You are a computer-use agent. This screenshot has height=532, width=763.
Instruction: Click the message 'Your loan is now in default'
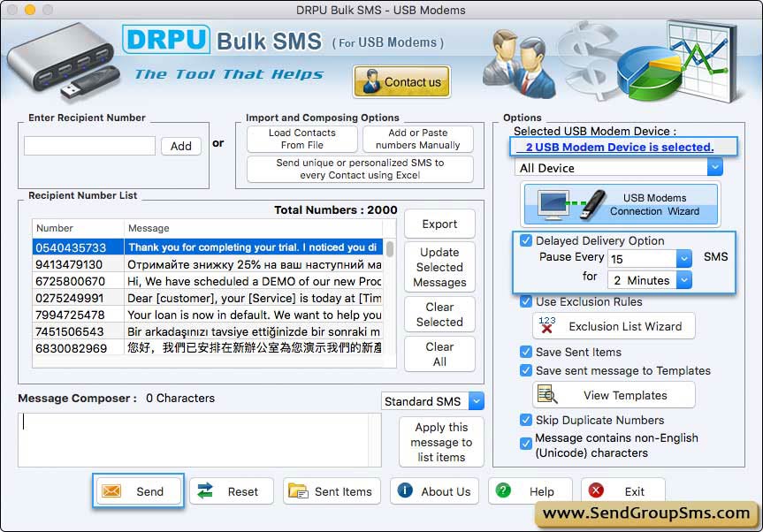(x=255, y=315)
